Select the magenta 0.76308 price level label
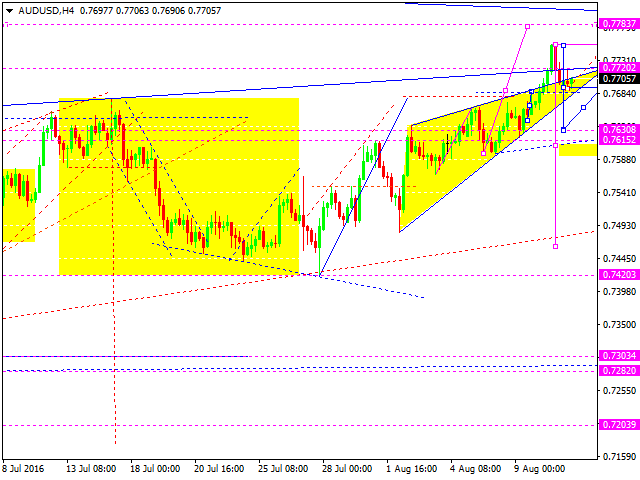 pos(619,130)
